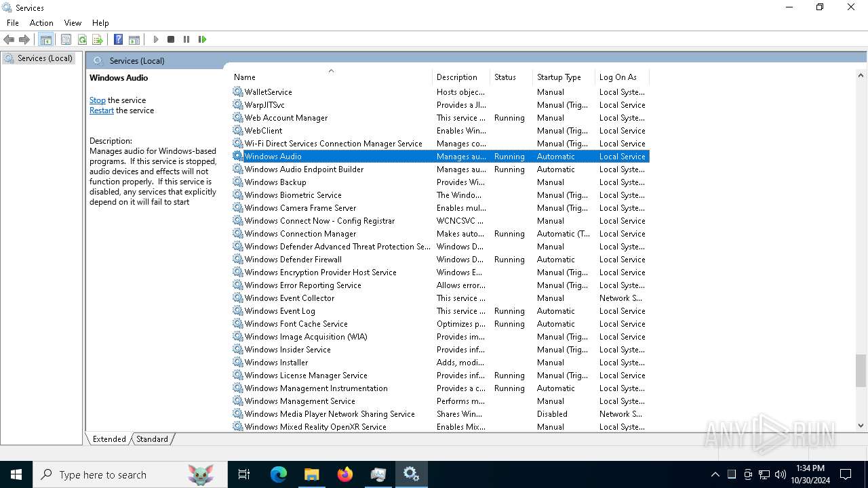
Task: Open the Windows Start menu
Action: (16, 474)
